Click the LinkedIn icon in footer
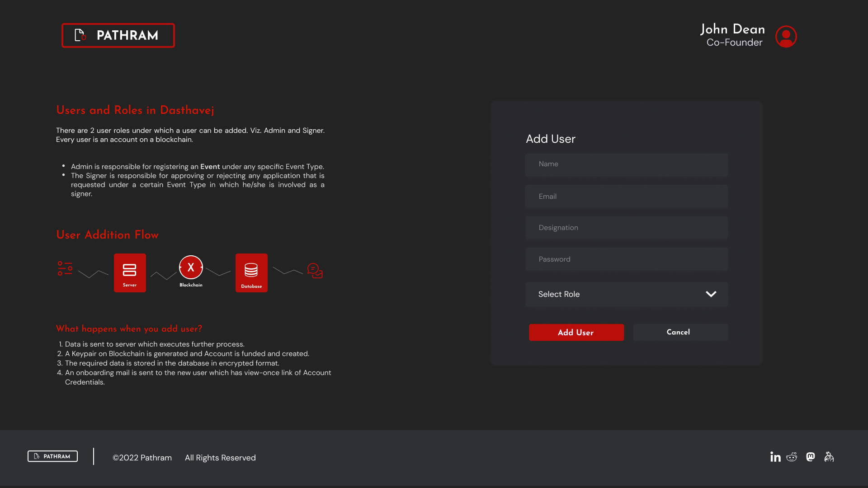This screenshot has height=488, width=868. coord(775,457)
